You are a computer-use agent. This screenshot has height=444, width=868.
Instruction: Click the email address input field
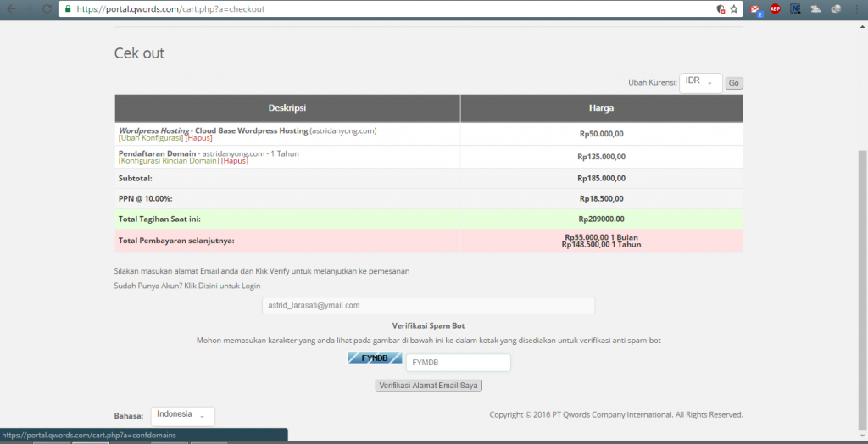[x=428, y=306]
